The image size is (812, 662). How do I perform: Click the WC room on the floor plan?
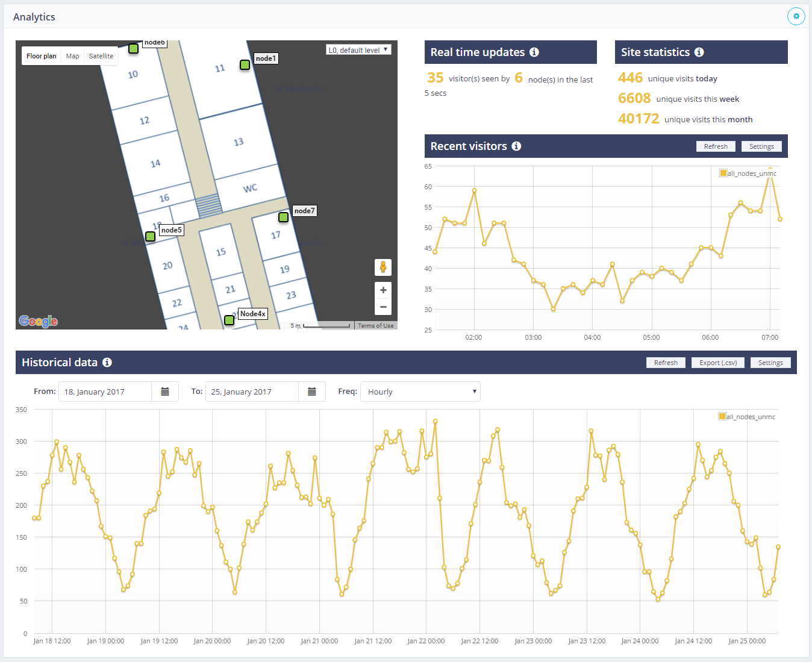[250, 188]
